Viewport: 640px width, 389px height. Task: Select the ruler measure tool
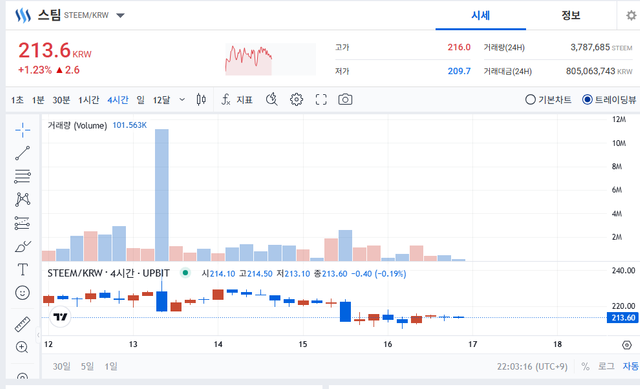point(22,324)
